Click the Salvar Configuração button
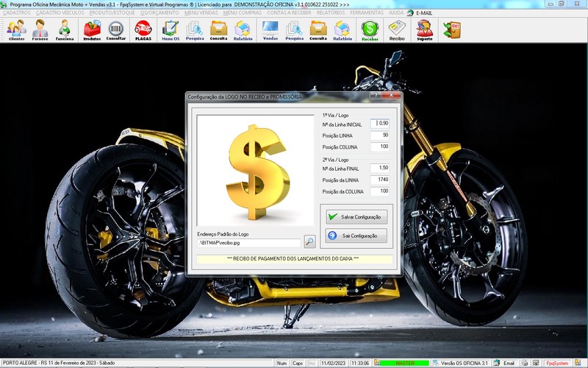The height and width of the screenshot is (368, 588). point(356,217)
